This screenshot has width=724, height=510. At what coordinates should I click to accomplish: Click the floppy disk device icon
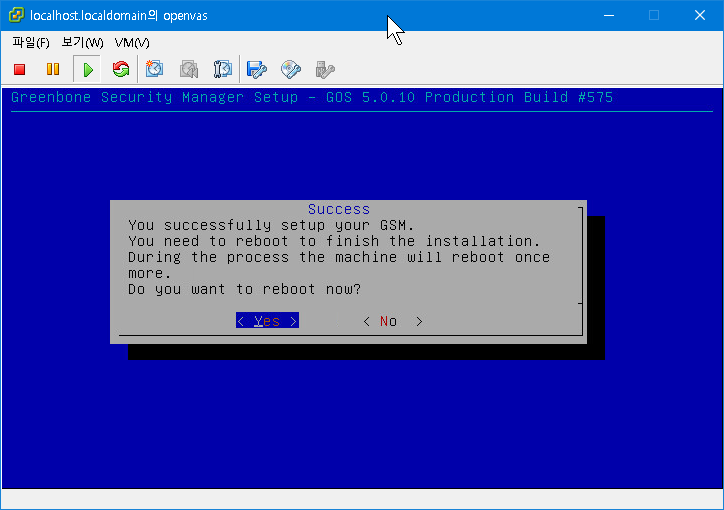[257, 70]
